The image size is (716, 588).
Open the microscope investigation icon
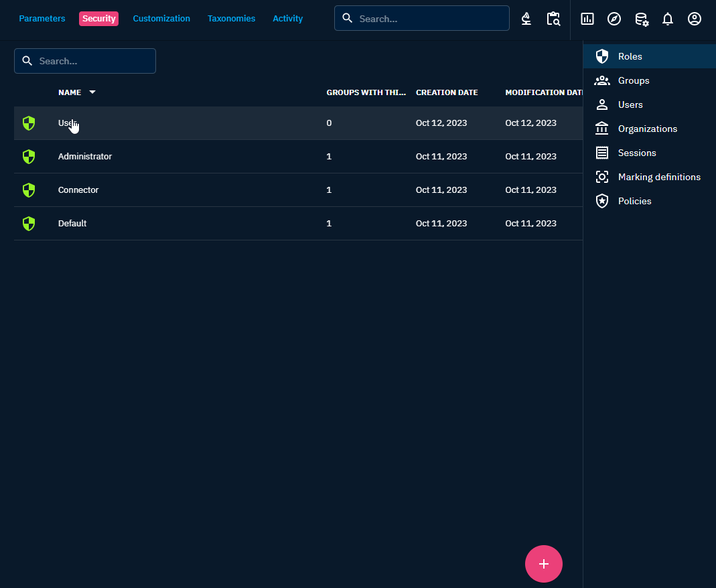(x=526, y=19)
